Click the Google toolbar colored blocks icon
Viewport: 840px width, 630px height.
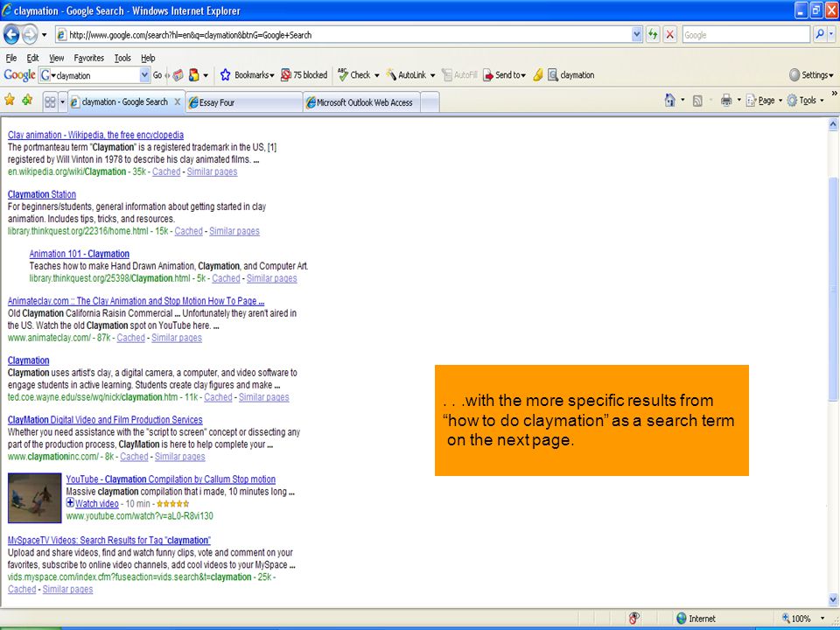(194, 75)
